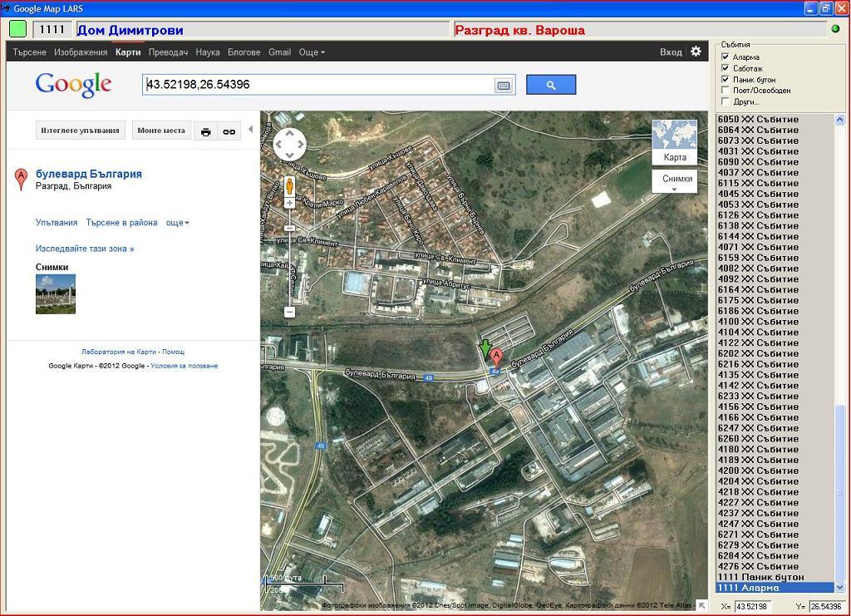851x616 pixels.
Task: Select Карти in the Google bar
Action: click(128, 52)
